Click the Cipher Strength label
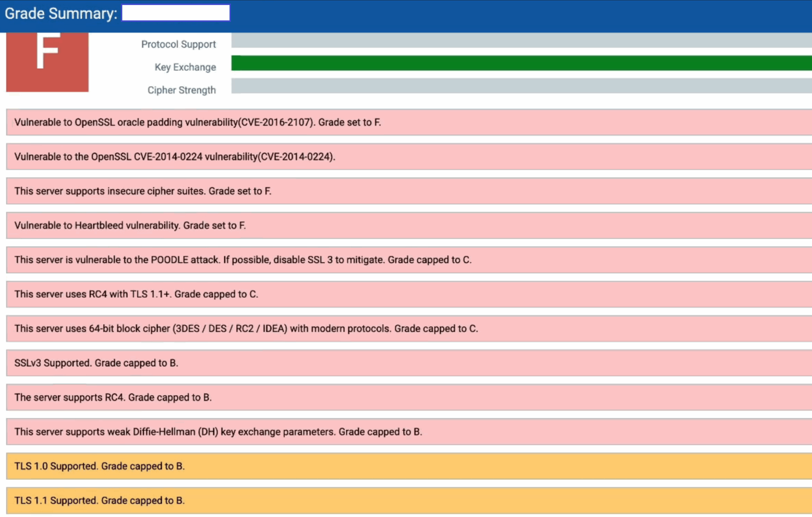Viewport: 812px width, 517px height. pos(181,90)
